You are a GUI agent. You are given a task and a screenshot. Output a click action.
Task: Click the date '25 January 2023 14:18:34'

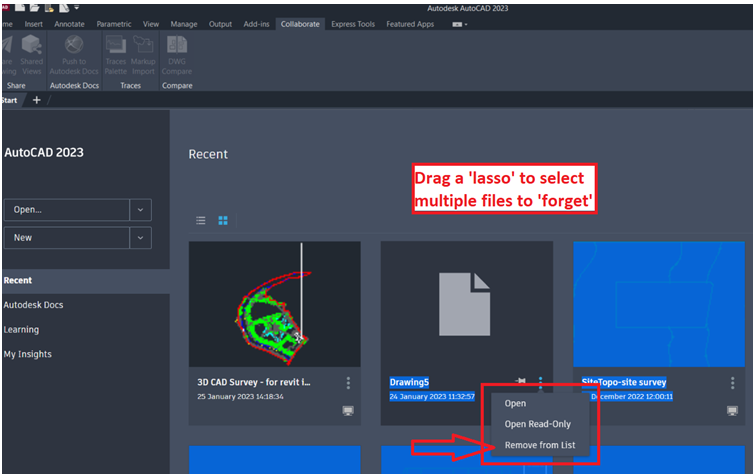click(x=240, y=397)
